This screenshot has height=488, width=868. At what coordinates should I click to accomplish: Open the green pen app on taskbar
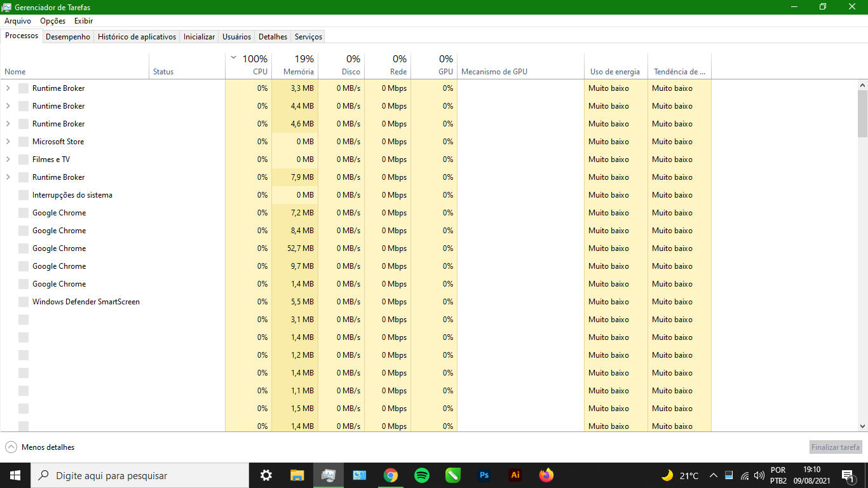point(453,475)
